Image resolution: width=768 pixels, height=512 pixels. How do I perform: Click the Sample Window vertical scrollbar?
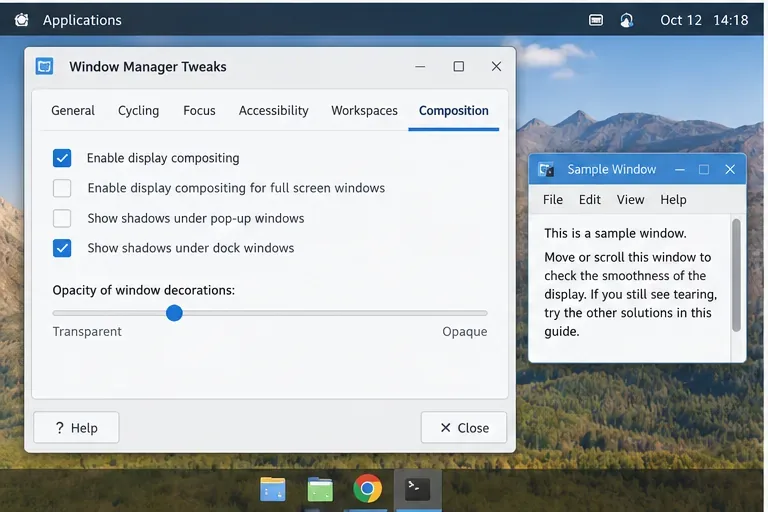click(x=736, y=275)
